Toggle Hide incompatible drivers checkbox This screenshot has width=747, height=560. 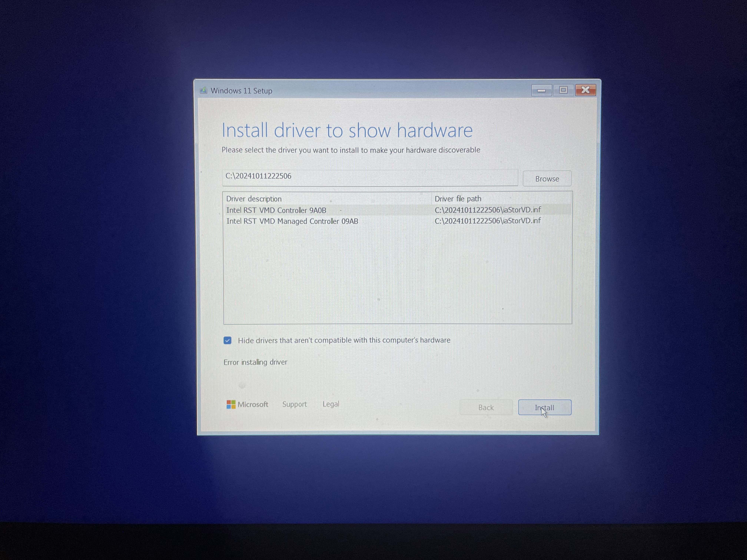point(228,340)
